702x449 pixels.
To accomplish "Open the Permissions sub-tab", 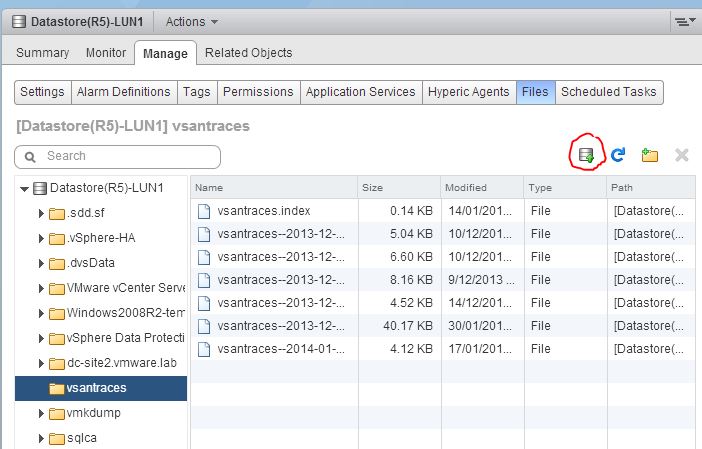I will click(258, 92).
